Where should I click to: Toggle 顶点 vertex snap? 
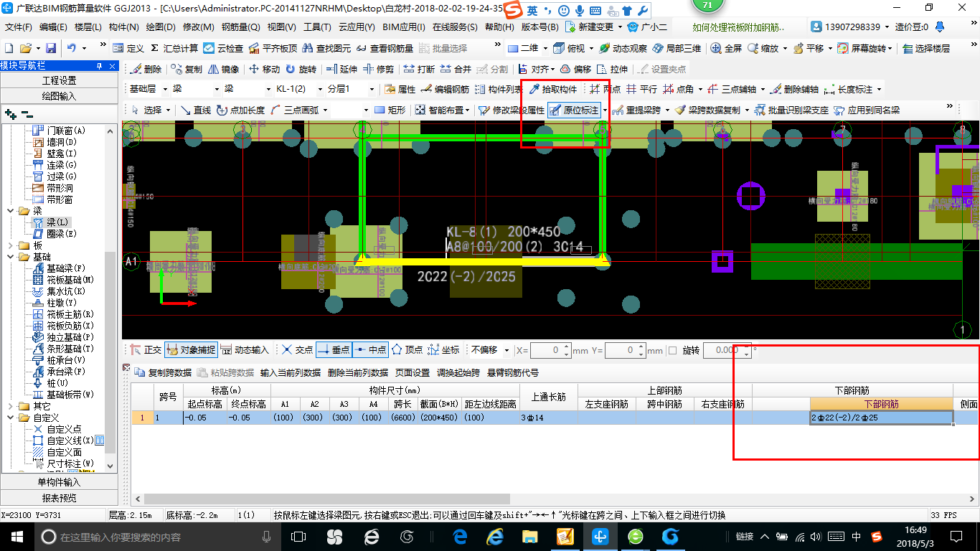coord(407,350)
